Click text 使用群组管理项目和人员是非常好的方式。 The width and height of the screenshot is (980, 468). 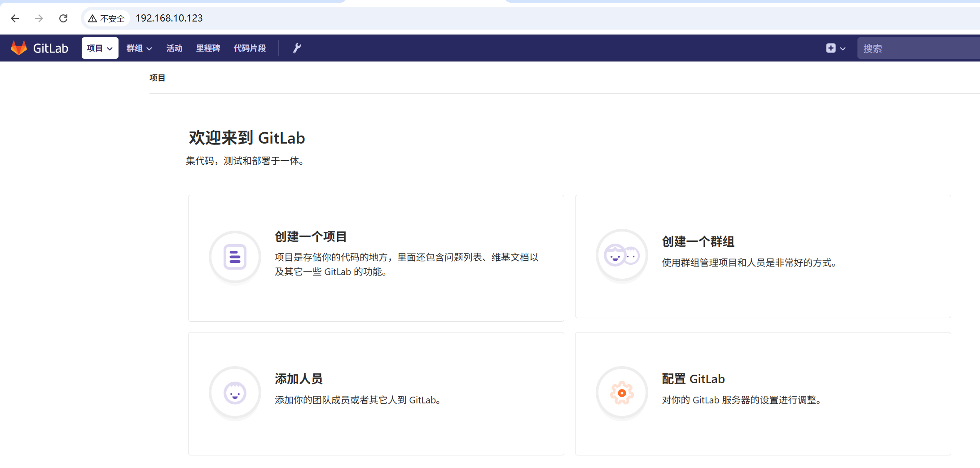point(750,262)
